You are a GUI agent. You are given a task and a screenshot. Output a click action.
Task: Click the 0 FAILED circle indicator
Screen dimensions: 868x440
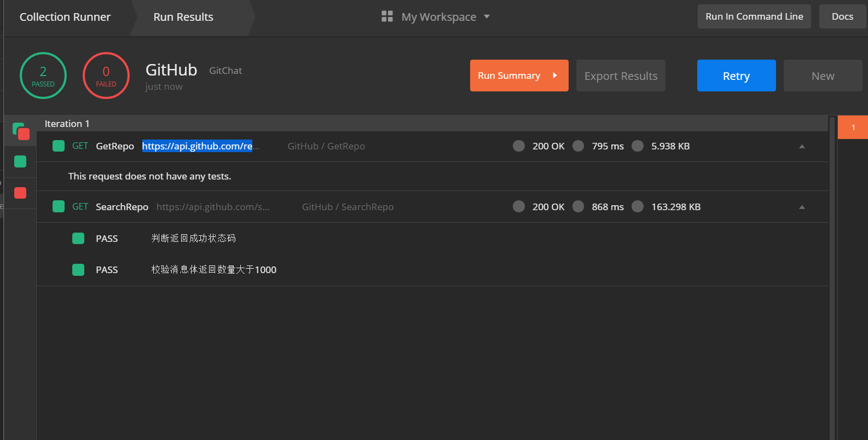(x=106, y=76)
